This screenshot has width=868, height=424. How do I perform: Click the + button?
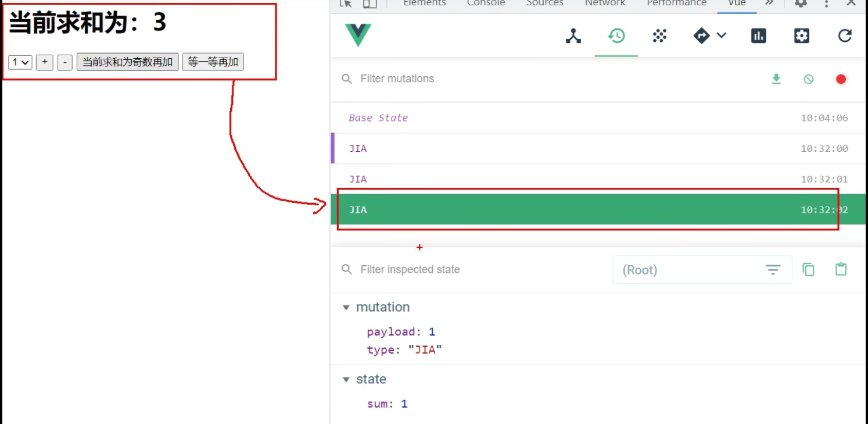45,62
